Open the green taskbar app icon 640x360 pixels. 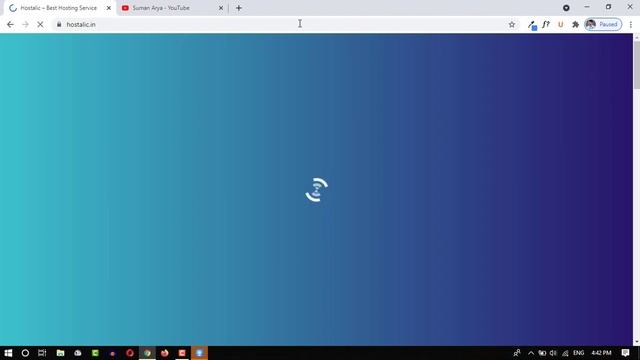[x=95, y=353]
